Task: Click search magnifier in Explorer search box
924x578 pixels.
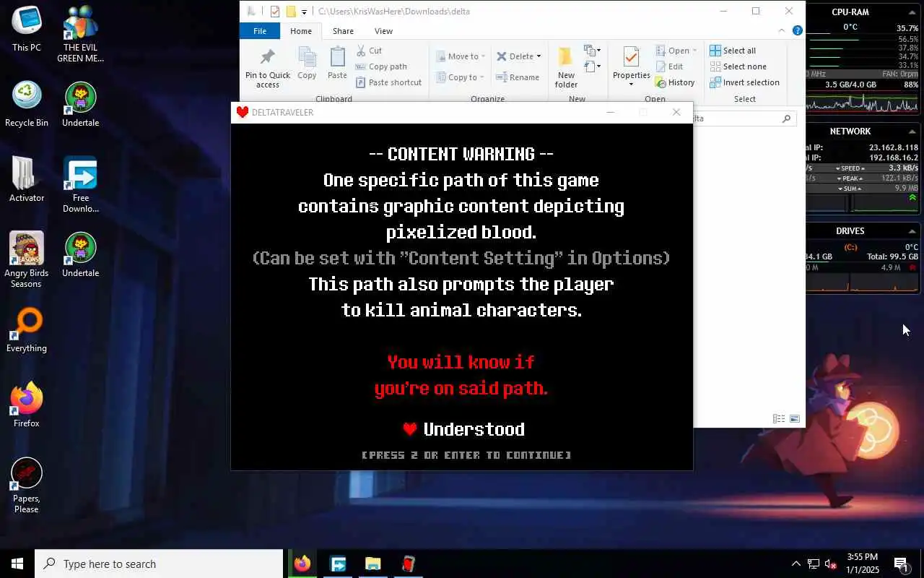Action: pos(786,118)
